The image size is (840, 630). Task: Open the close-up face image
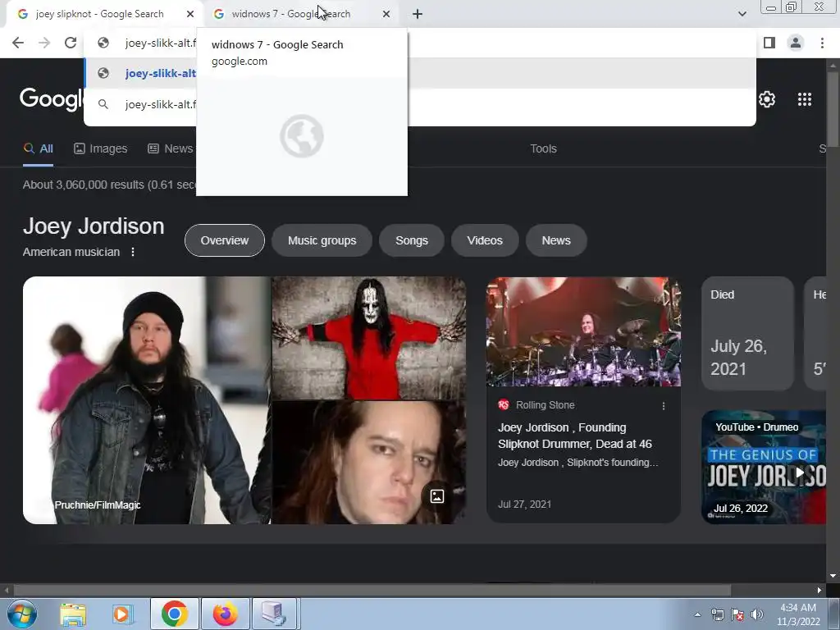(368, 463)
